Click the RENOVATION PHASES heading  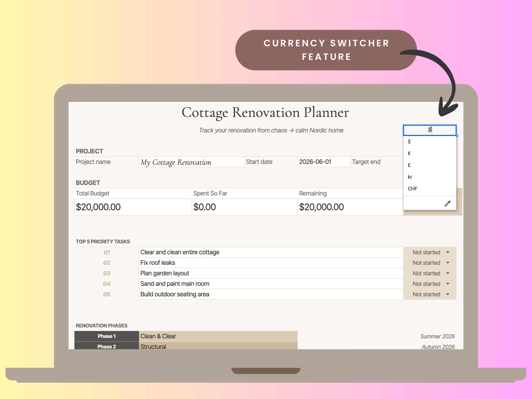pos(102,326)
